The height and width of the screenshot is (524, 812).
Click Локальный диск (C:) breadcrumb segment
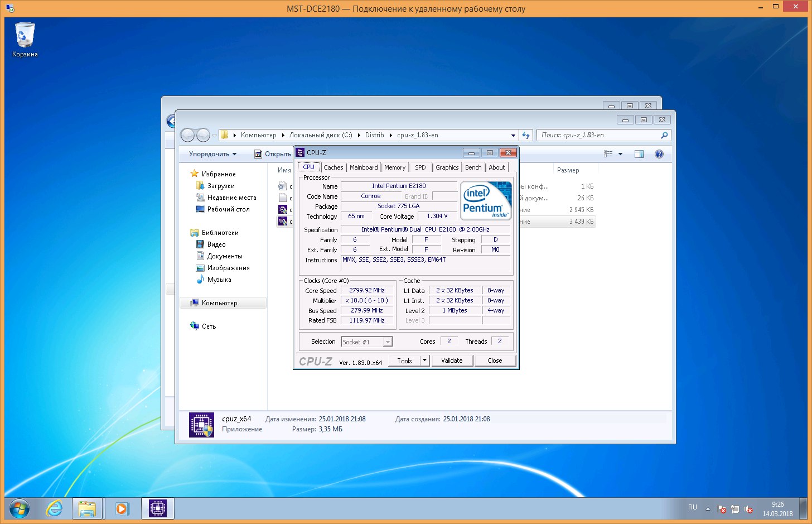coord(321,135)
